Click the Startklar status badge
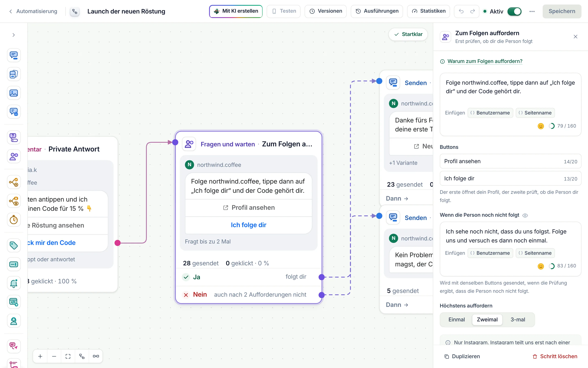The width and height of the screenshot is (588, 368). [408, 34]
